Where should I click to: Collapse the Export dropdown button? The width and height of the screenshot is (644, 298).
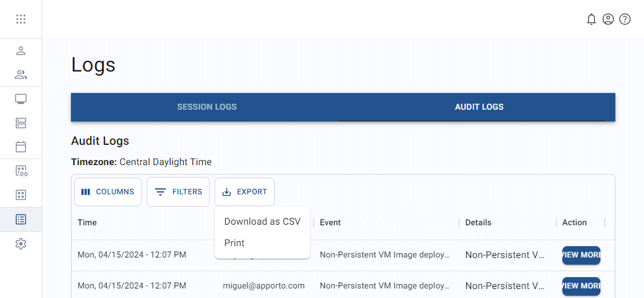(244, 192)
